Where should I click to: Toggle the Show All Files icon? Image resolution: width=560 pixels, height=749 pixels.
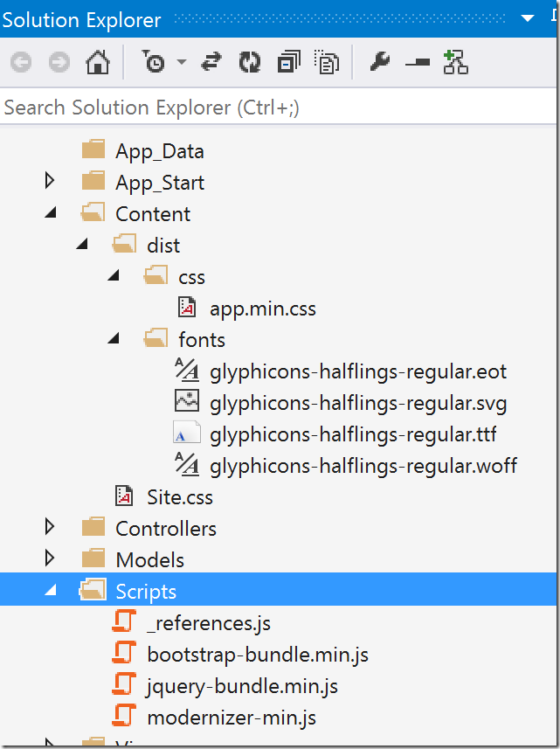[x=327, y=62]
